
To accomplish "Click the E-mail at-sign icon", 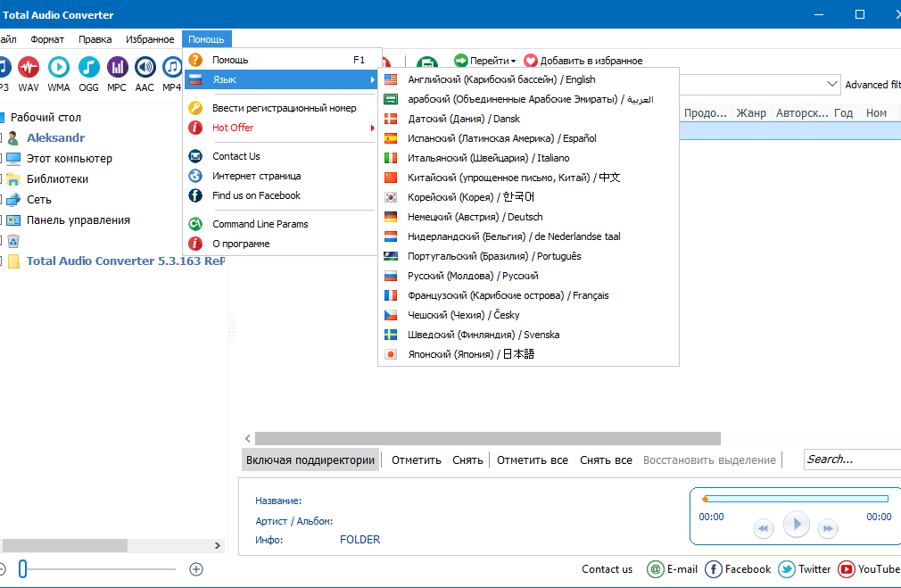I will point(655,569).
